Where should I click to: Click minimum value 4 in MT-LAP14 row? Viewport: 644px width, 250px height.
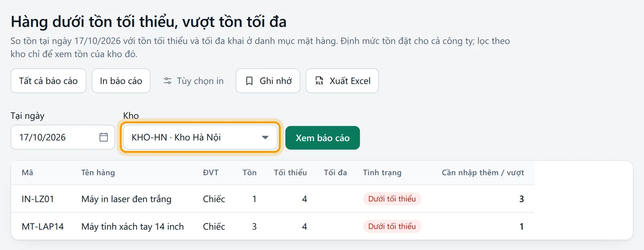tap(305, 227)
